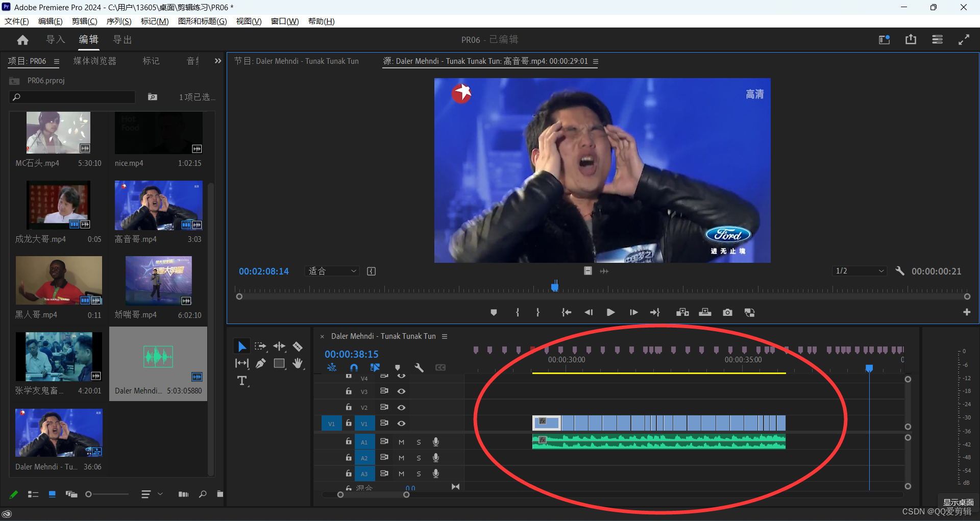Click timeline playhead marker
Viewport: 980px width, 521px height.
coord(869,368)
